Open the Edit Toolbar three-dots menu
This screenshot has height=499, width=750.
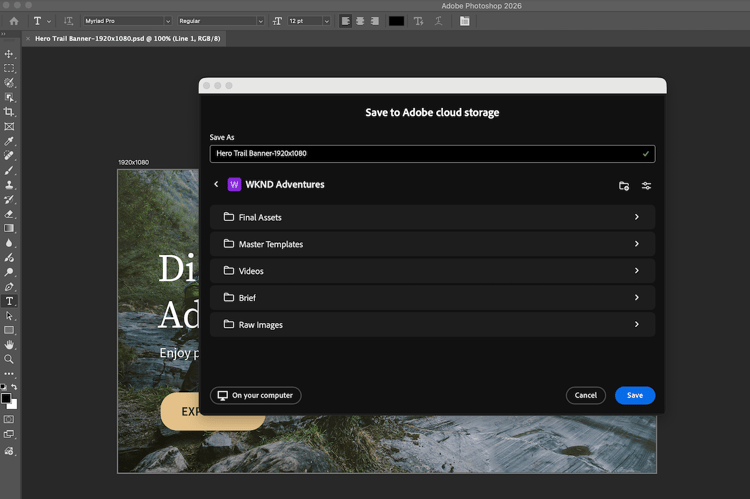click(9, 374)
